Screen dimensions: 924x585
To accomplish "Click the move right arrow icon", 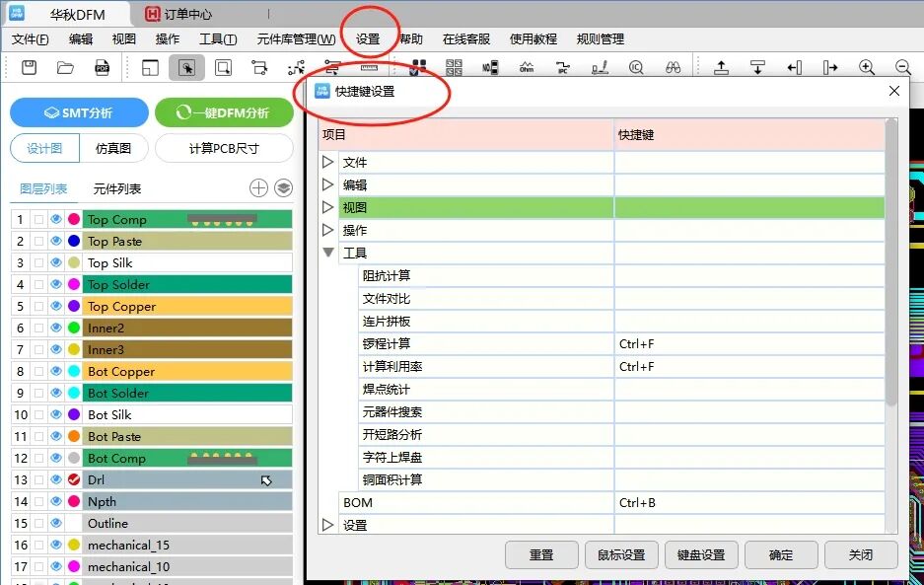I will 830,68.
